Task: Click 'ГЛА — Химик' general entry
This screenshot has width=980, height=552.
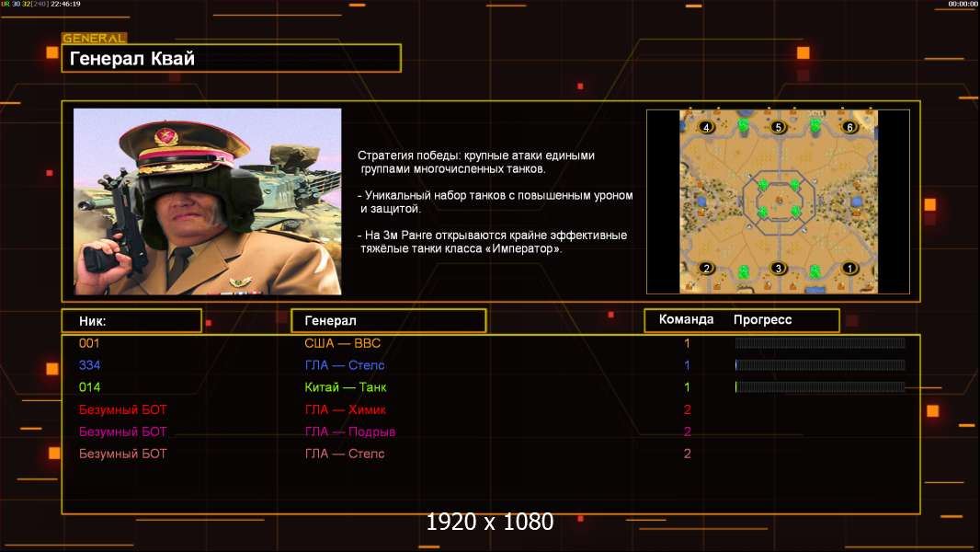Action: click(x=345, y=409)
